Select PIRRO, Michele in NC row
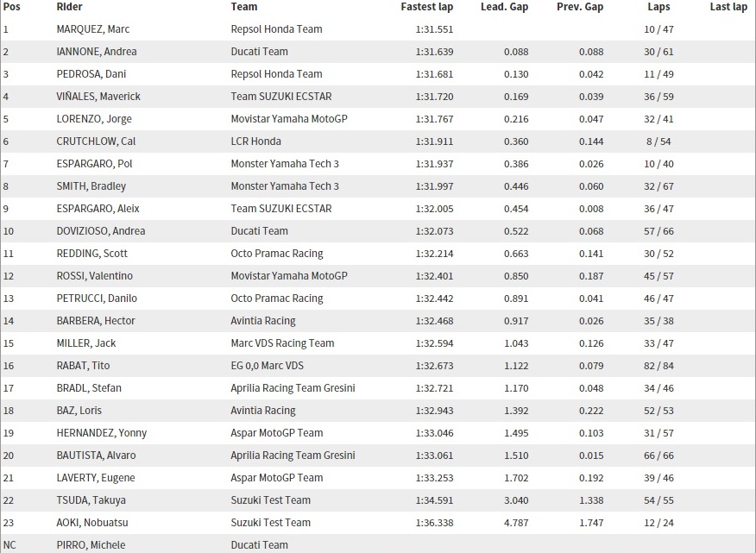This screenshot has height=553, width=756. click(91, 545)
